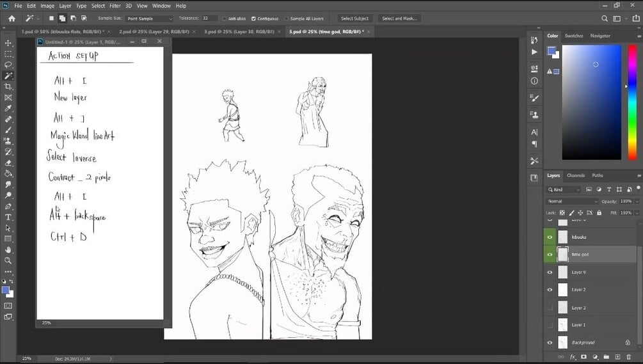The image size is (643, 364).
Task: Select the Eyedropper tool
Action: (8, 108)
